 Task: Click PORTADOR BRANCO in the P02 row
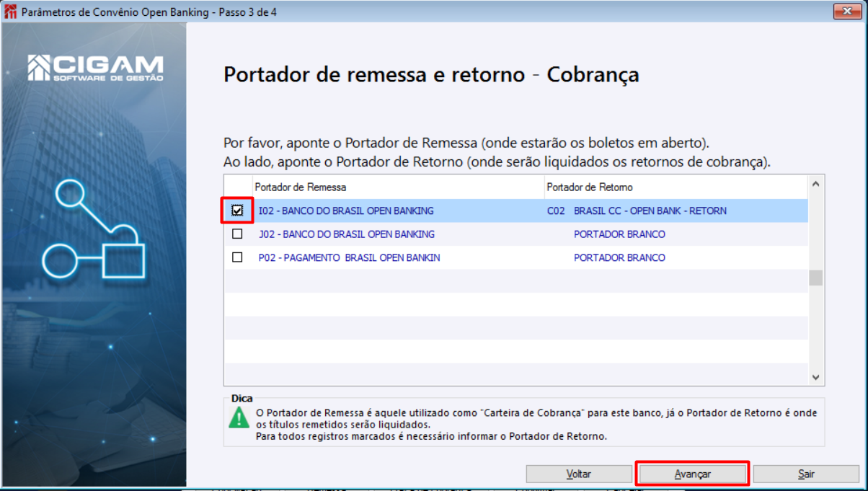click(x=619, y=257)
